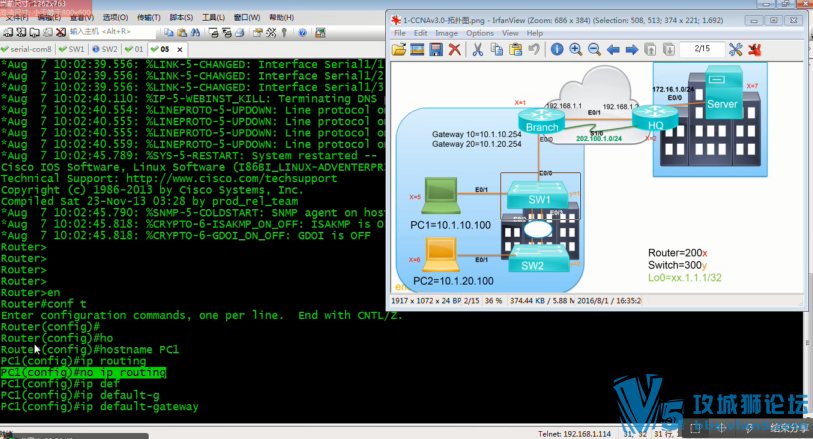813x439 pixels.
Task: Open the slideshow icon in IrfanView
Action: [417, 50]
